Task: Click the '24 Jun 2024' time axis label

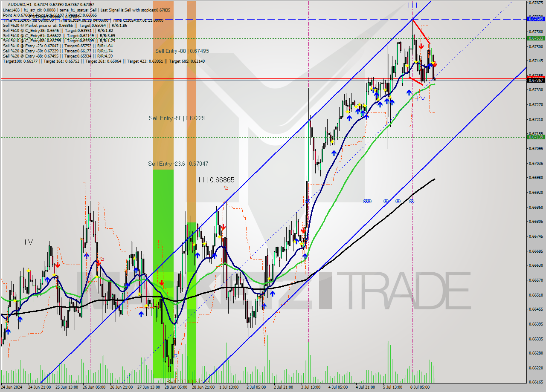Action: click(x=12, y=387)
